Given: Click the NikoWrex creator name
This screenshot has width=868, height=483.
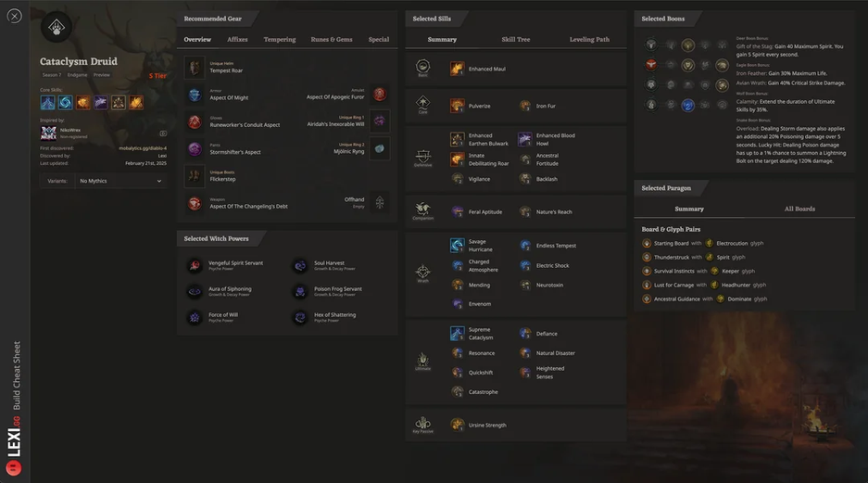Looking at the screenshot, I should [x=70, y=130].
